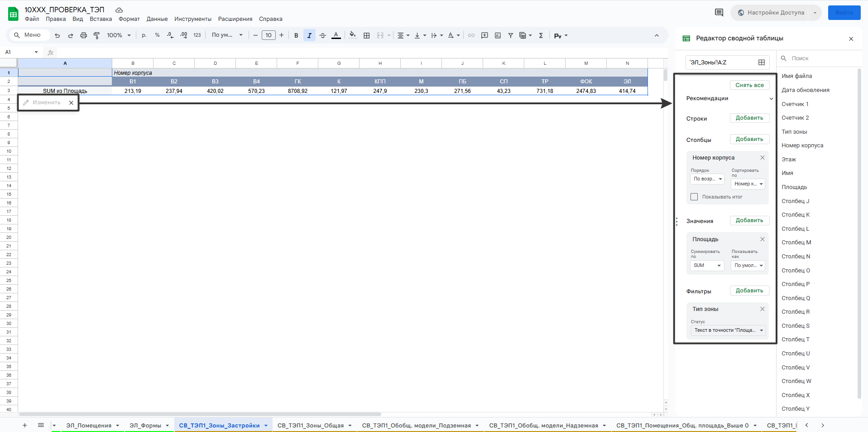Click the create filter funnel icon

(x=510, y=35)
